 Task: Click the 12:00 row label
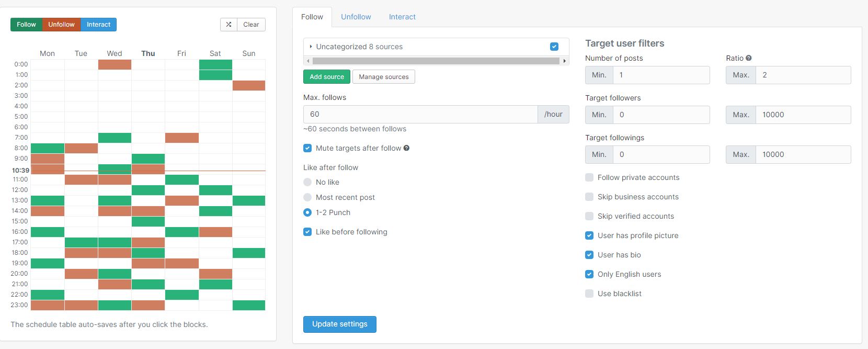point(20,190)
